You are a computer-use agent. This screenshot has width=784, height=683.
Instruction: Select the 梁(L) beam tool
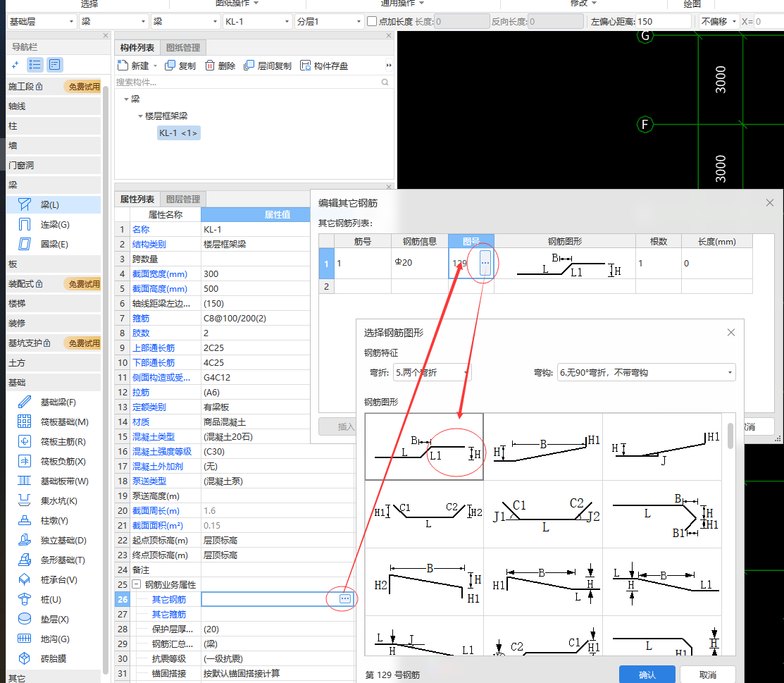pyautogui.click(x=54, y=204)
